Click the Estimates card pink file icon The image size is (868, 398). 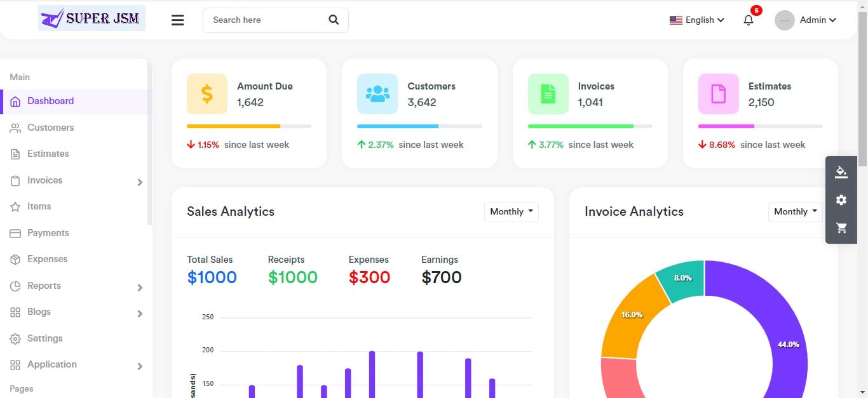719,94
